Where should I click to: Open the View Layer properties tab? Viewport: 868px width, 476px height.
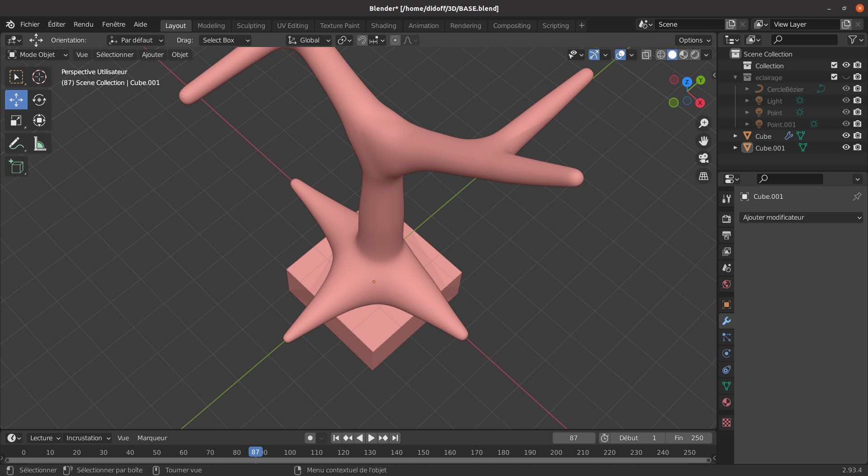point(726,251)
